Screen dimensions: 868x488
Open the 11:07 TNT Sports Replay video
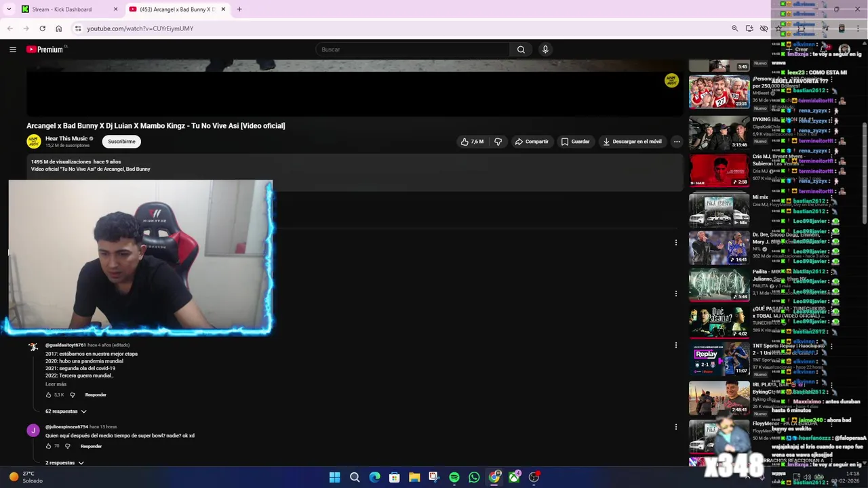(x=719, y=359)
